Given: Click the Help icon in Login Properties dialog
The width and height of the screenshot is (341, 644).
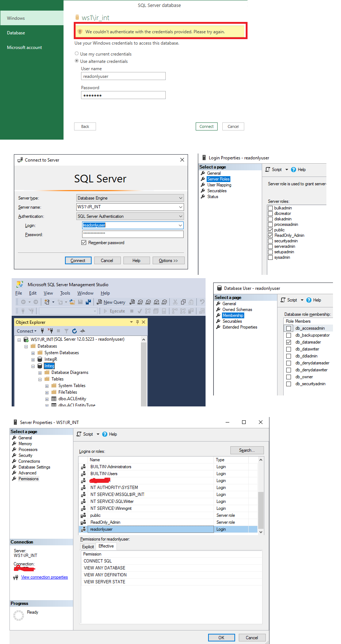Looking at the screenshot, I should coord(294,170).
